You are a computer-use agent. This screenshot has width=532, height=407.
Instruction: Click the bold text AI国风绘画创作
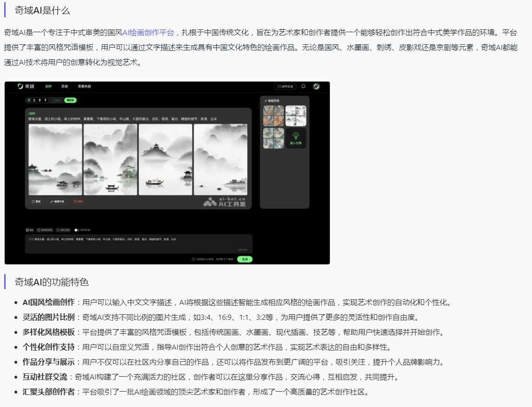tap(48, 302)
